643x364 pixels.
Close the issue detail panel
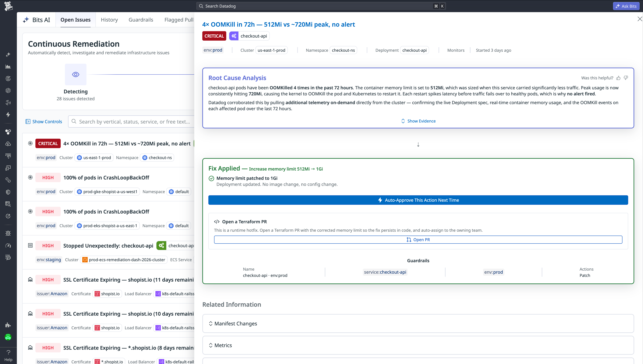pyautogui.click(x=640, y=19)
